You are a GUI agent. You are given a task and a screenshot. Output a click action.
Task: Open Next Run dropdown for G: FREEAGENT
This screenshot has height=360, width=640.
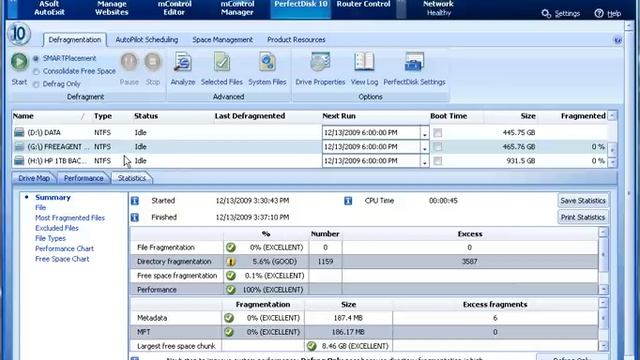coord(424,147)
